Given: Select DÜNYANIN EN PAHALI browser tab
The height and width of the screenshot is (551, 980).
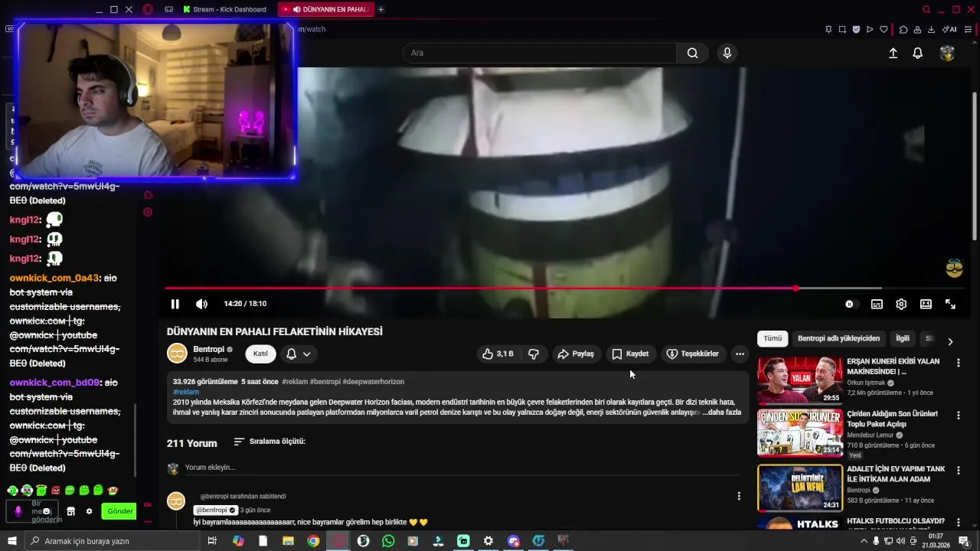Looking at the screenshot, I should [x=325, y=9].
